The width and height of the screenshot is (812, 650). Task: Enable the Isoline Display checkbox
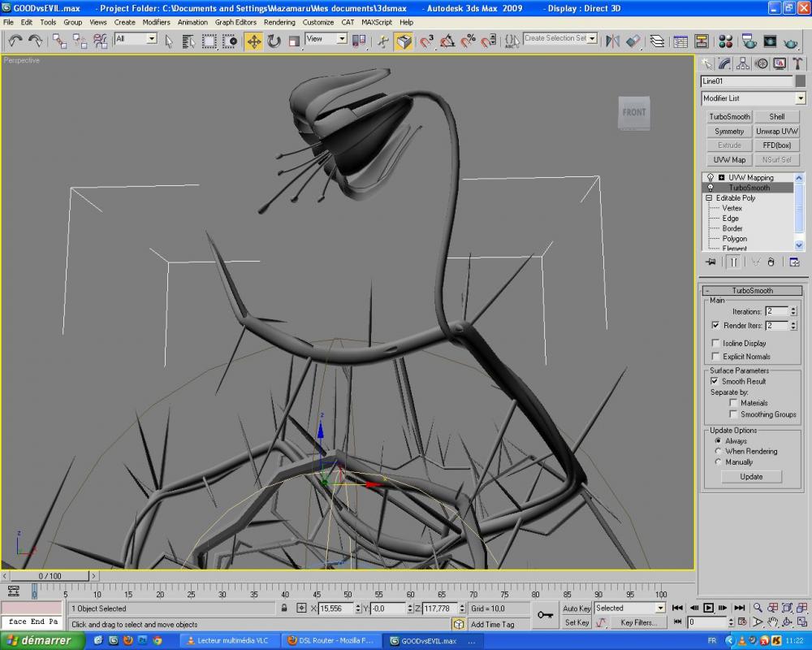(715, 343)
